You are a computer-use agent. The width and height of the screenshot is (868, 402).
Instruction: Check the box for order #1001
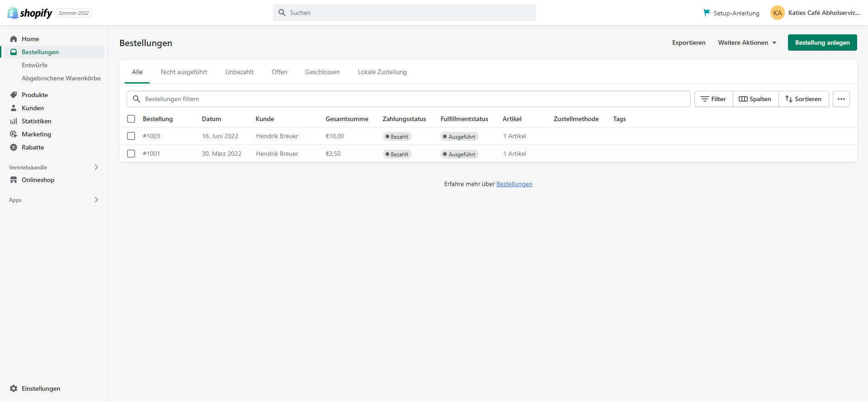[131, 154]
